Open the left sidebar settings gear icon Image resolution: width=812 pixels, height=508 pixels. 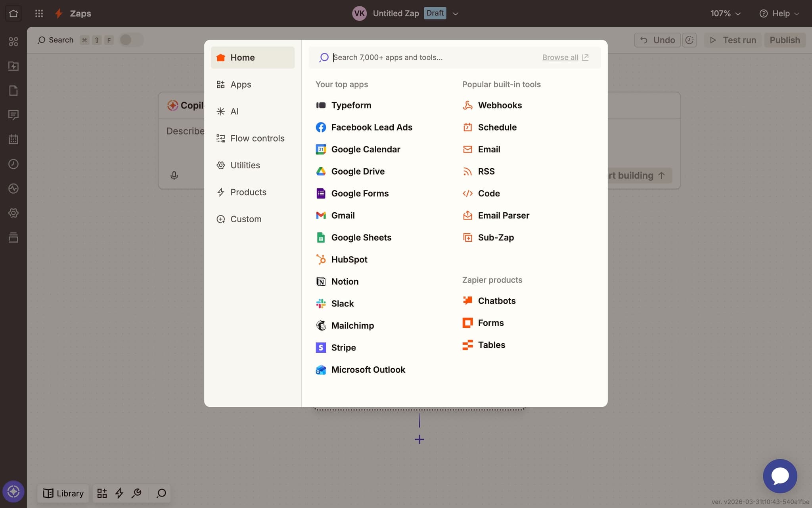point(13,213)
